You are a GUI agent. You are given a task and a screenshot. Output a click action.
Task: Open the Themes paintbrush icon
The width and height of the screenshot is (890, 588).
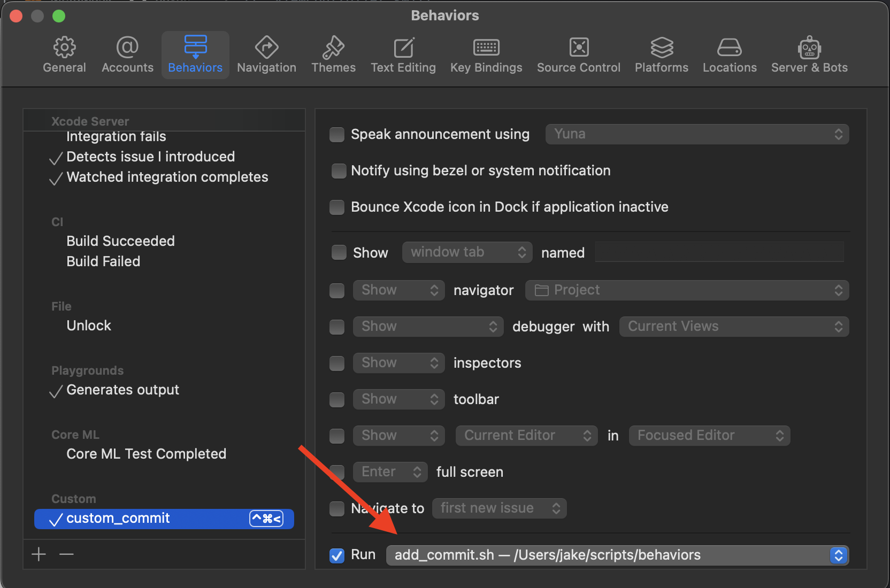pyautogui.click(x=333, y=48)
